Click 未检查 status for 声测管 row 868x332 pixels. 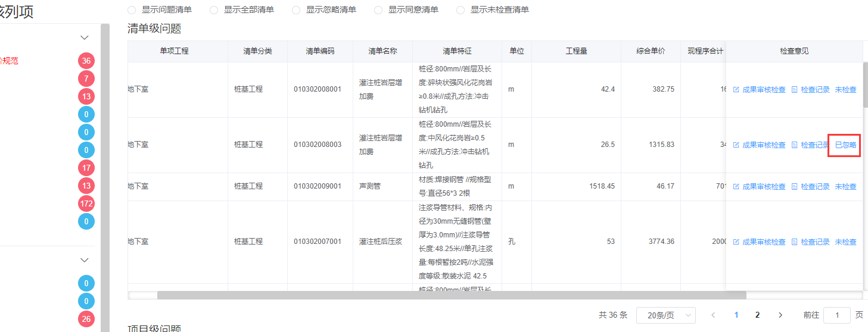pyautogui.click(x=845, y=187)
